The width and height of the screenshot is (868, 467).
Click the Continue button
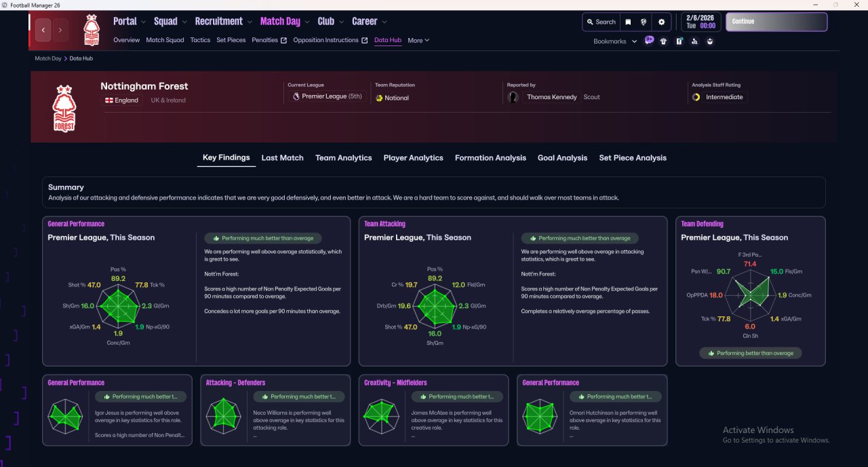coord(776,22)
